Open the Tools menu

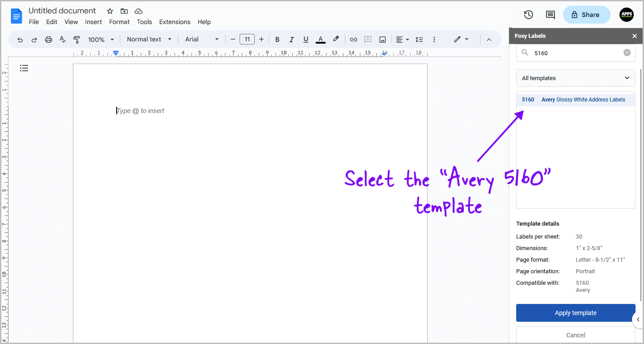coord(144,22)
